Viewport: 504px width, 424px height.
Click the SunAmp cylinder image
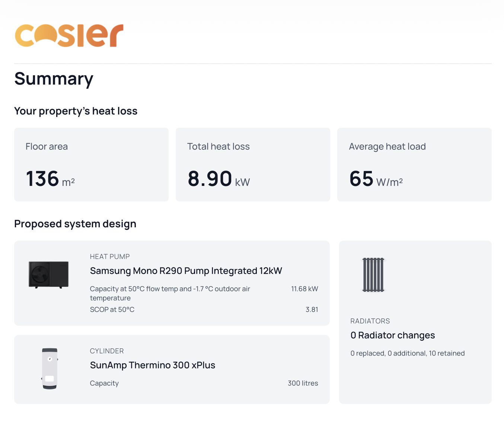click(x=50, y=368)
